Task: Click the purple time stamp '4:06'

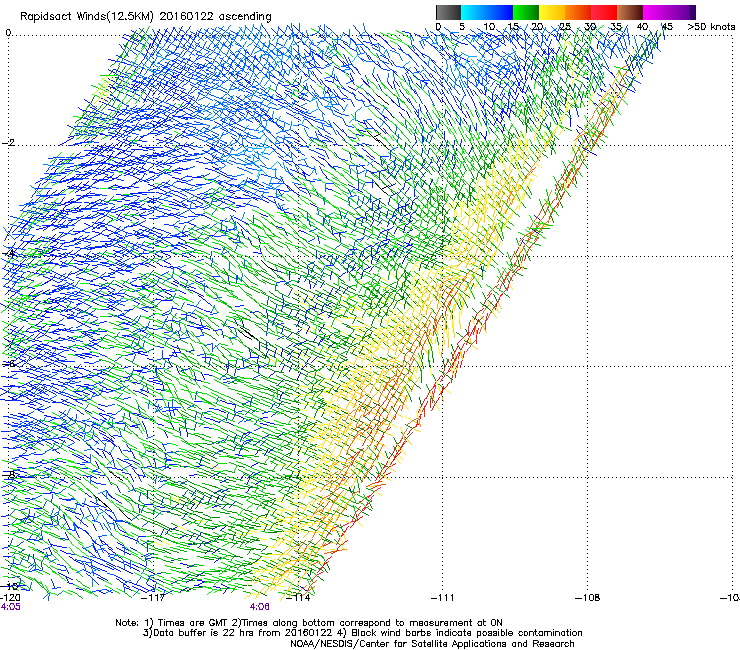Action: (260, 607)
